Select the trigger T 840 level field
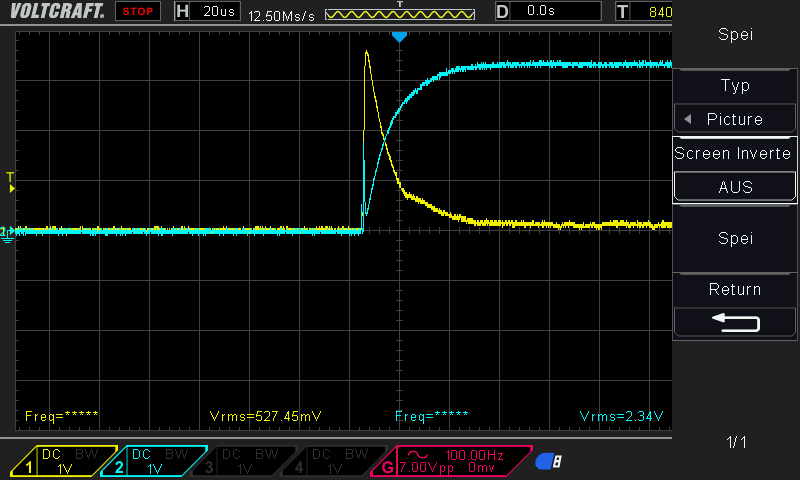800x480 pixels. click(x=644, y=11)
